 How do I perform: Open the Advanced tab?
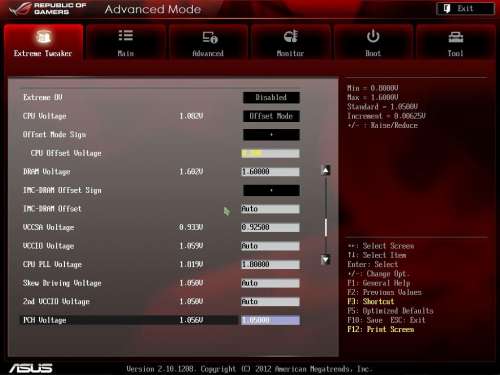[x=208, y=42]
